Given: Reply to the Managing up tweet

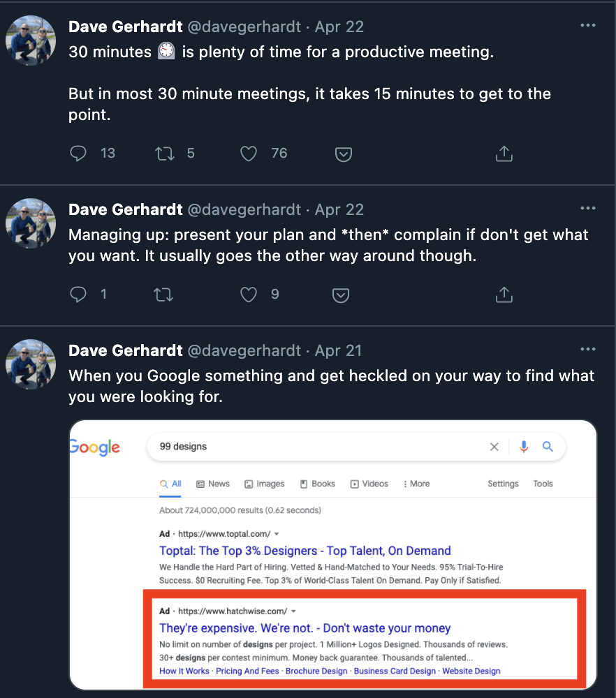Looking at the screenshot, I should click(x=78, y=295).
